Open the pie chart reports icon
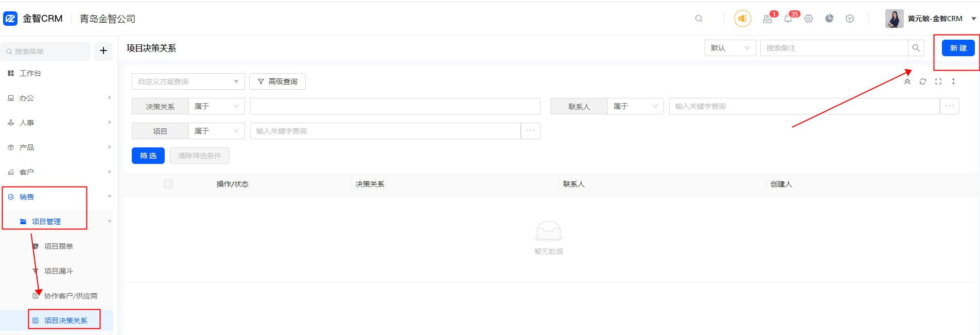Screen dimensions: 980x335 pyautogui.click(x=829, y=19)
